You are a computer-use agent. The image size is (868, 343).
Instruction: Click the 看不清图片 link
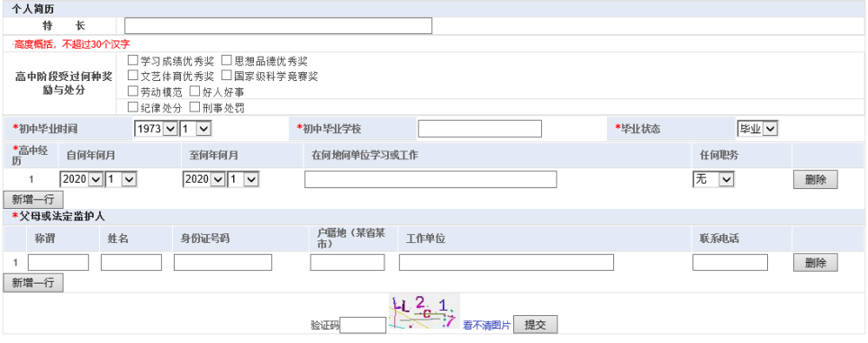(486, 325)
